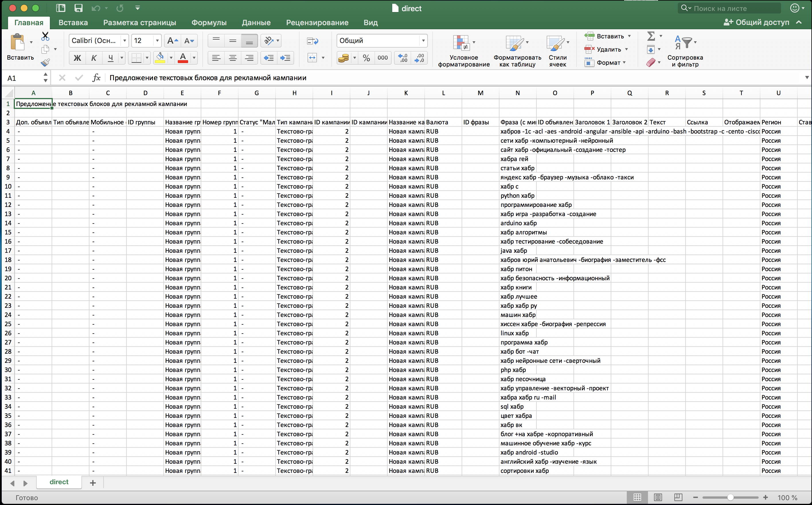This screenshot has width=812, height=505.
Task: Open Cell Styles icon
Action: [555, 43]
